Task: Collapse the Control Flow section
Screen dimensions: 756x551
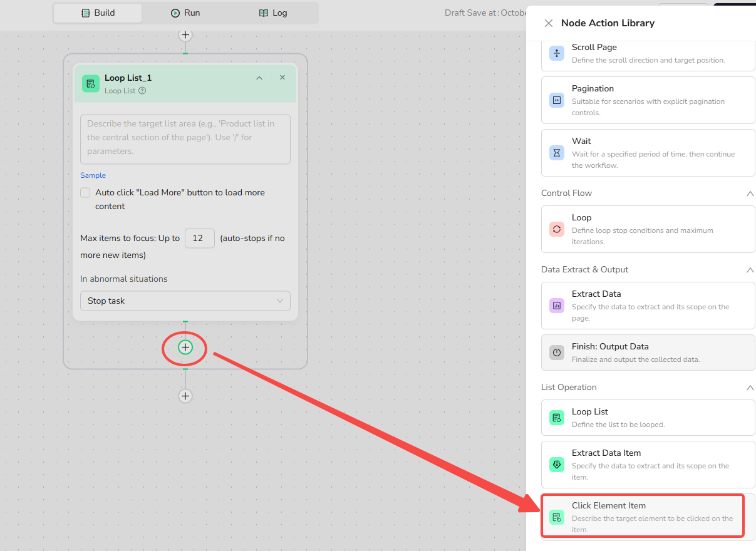Action: (750, 193)
